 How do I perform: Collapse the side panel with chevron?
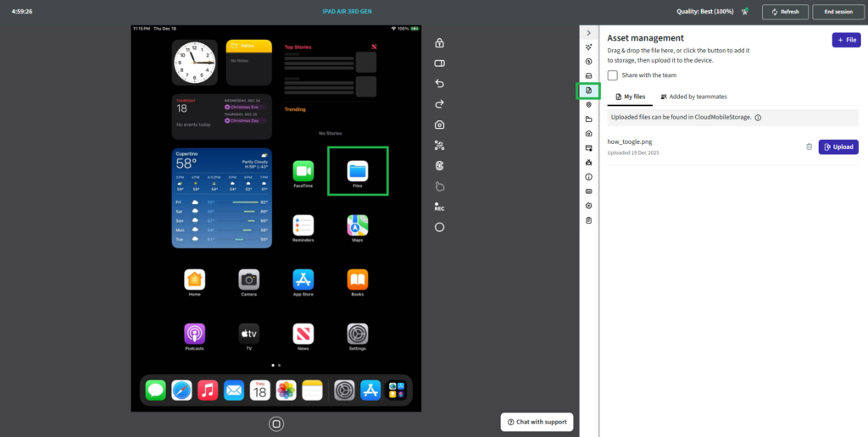(x=588, y=32)
